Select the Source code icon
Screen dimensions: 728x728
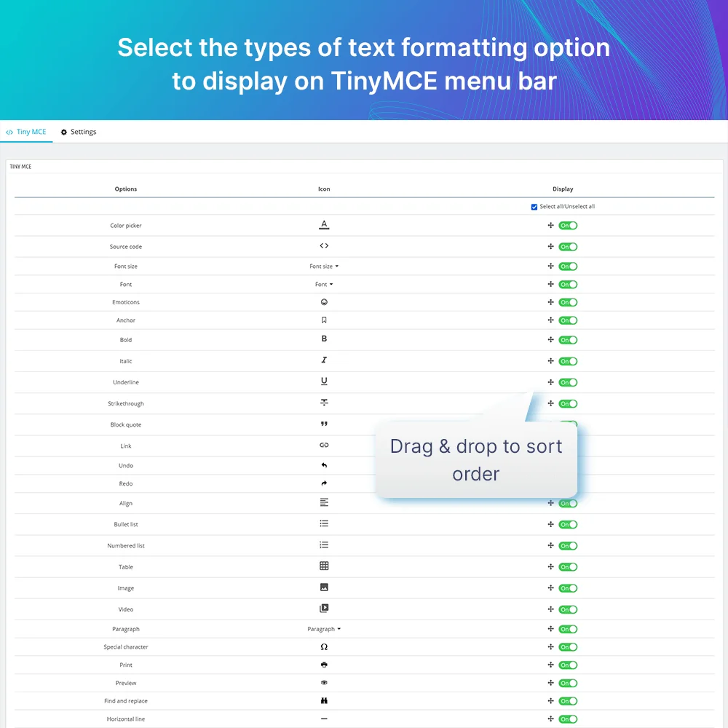coord(324,245)
